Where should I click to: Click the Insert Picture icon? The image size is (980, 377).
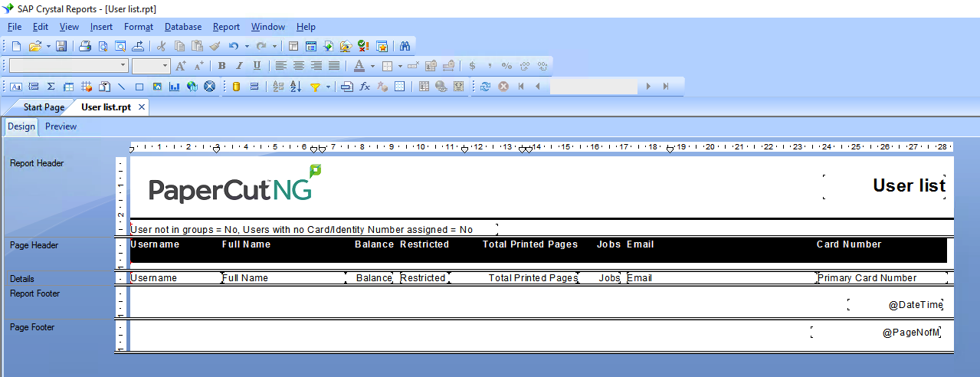157,87
